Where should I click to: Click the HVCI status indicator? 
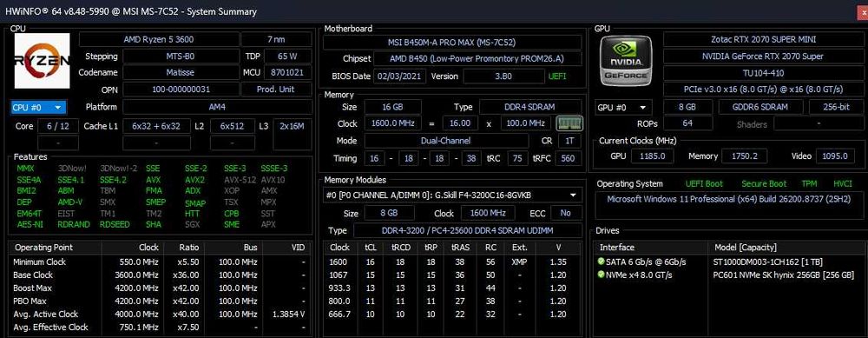click(843, 184)
